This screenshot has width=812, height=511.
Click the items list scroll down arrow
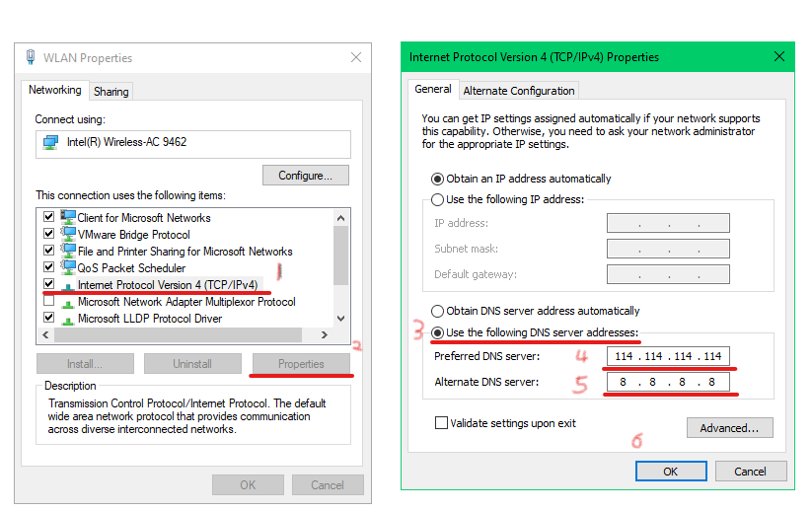click(x=340, y=319)
